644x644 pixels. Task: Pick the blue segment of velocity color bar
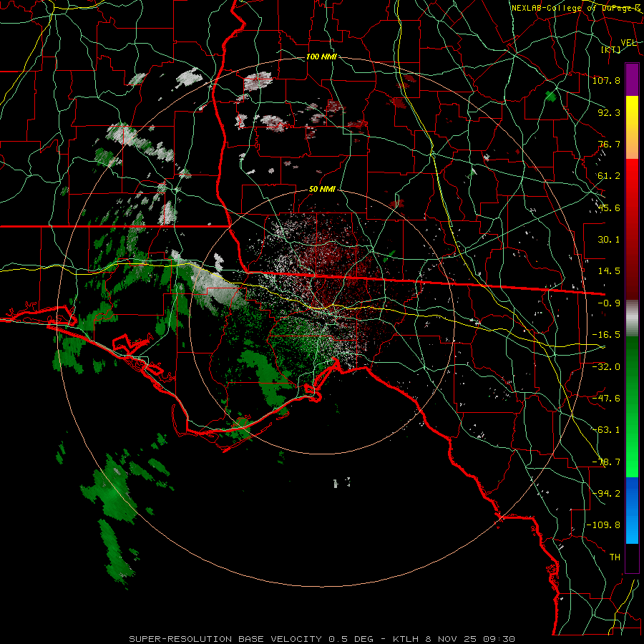tap(632, 510)
